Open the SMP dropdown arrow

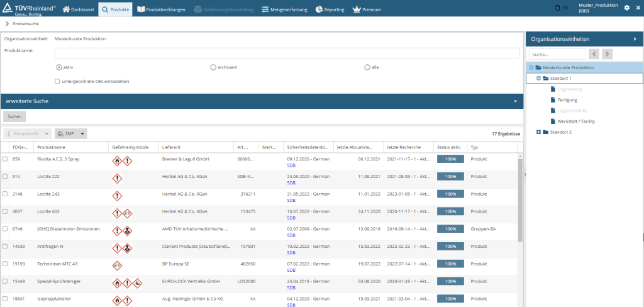click(x=83, y=133)
